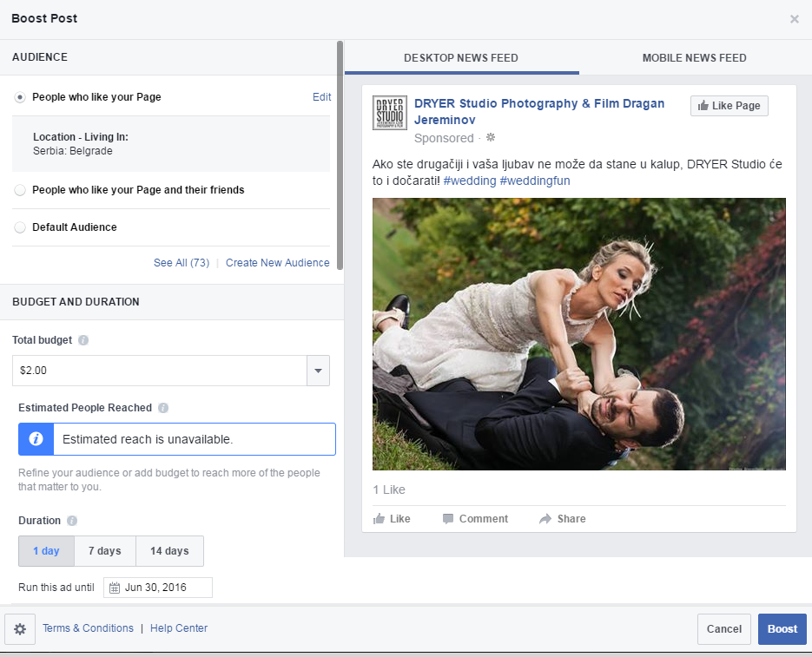Set duration to 1 day

coord(47,551)
